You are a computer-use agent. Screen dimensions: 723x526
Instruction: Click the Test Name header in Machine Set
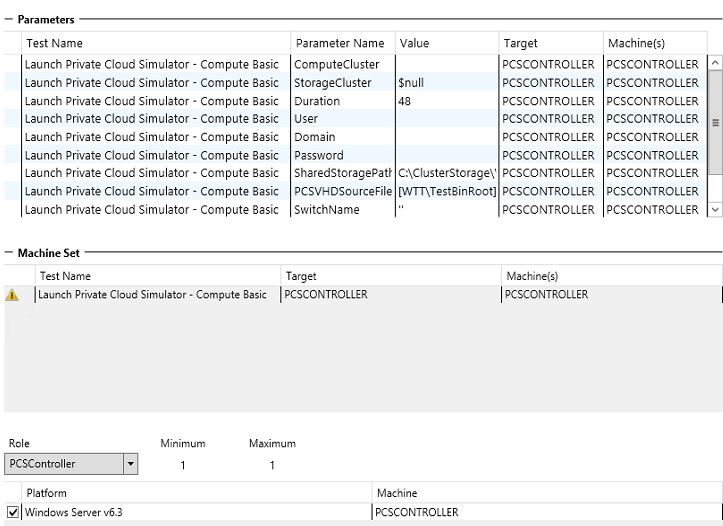tap(65, 276)
